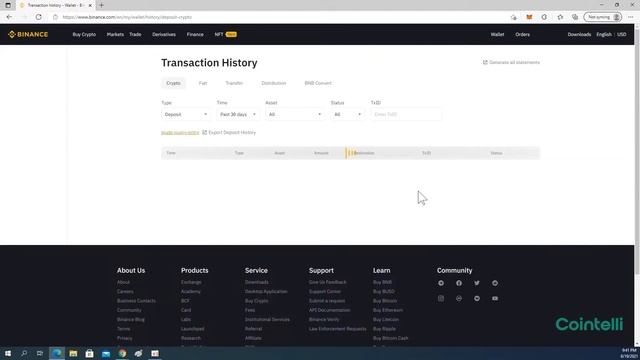The width and height of the screenshot is (640, 360).
Task: Select the Crypto tab
Action: (173, 83)
